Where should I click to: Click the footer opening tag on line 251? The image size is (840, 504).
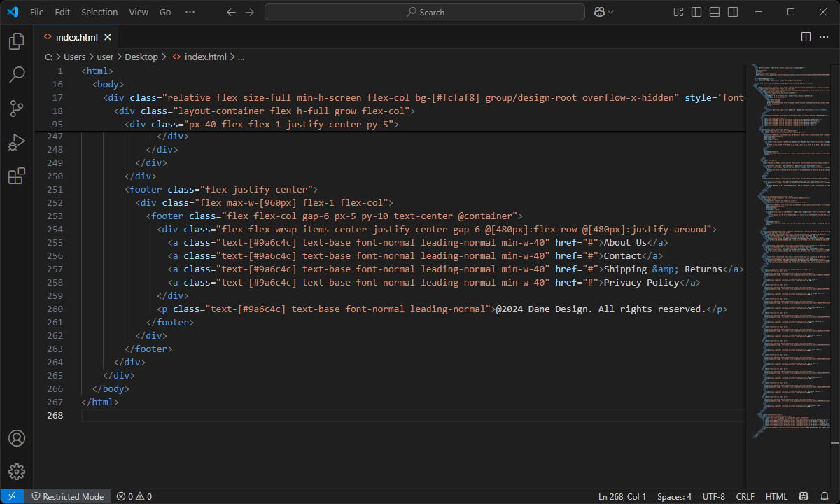click(221, 189)
